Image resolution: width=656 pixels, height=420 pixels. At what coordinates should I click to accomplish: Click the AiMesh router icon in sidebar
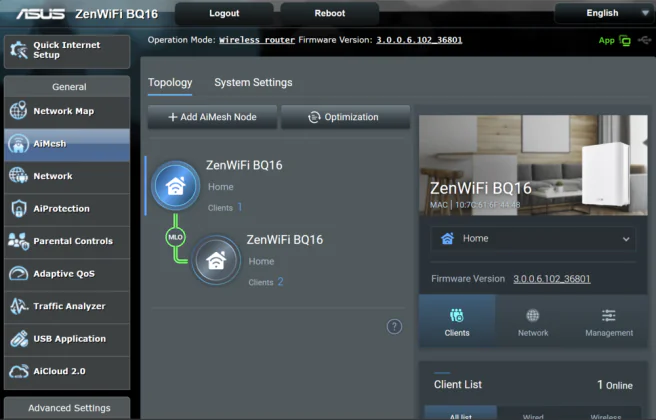(18, 143)
